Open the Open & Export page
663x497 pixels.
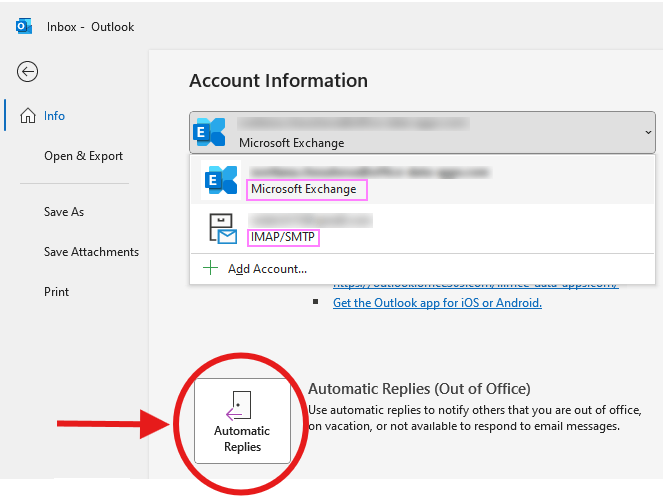coord(83,156)
